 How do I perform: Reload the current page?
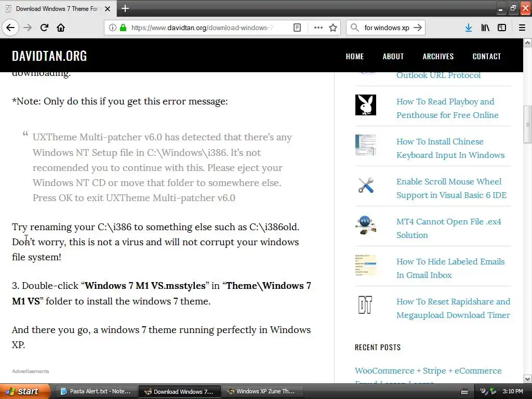pos(44,28)
